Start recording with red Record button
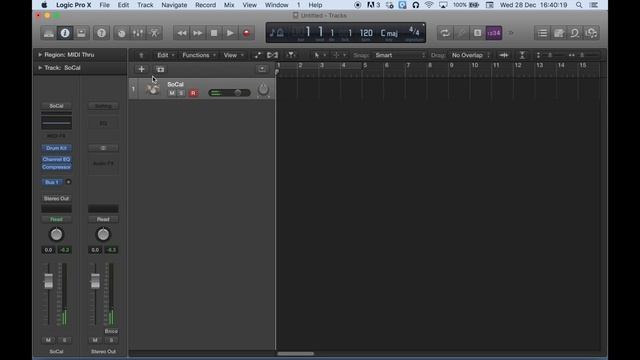 click(x=247, y=33)
